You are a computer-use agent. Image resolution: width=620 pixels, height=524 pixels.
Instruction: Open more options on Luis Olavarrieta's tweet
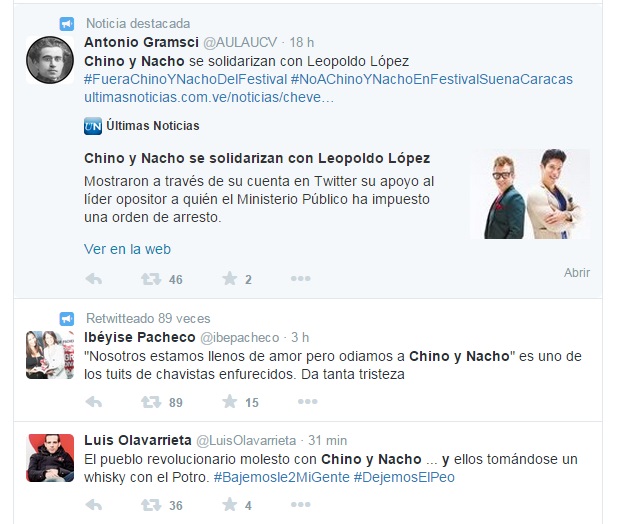point(301,505)
